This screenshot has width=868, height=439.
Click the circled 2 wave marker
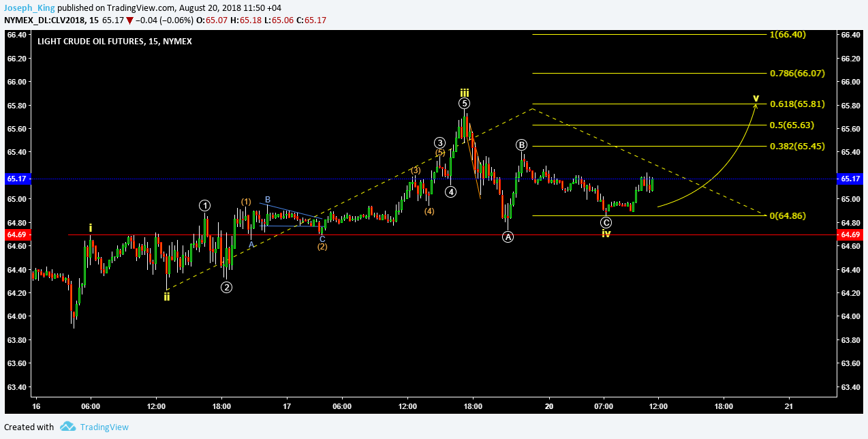[x=227, y=287]
